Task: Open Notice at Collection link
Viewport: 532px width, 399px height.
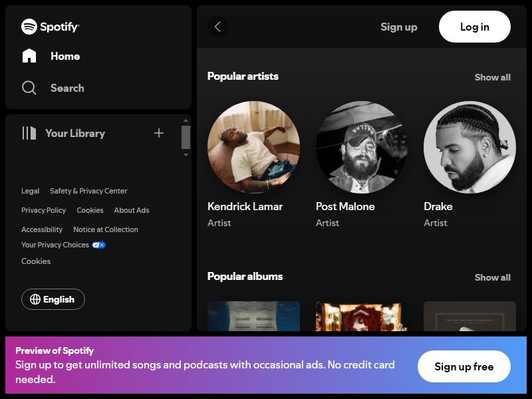Action: [x=106, y=229]
